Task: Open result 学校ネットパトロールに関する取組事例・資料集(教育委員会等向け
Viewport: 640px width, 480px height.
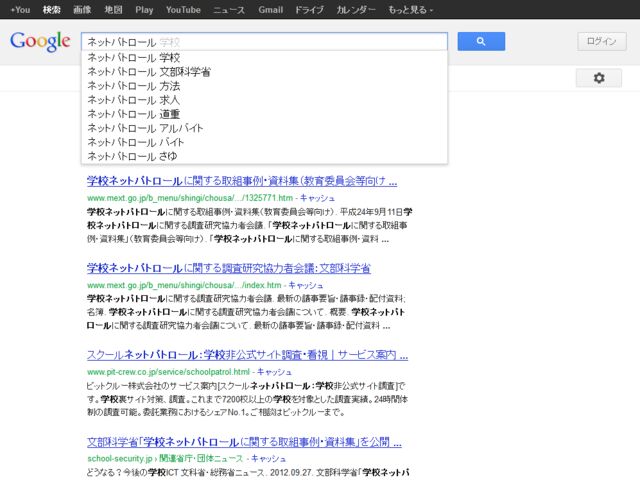Action: click(x=242, y=181)
